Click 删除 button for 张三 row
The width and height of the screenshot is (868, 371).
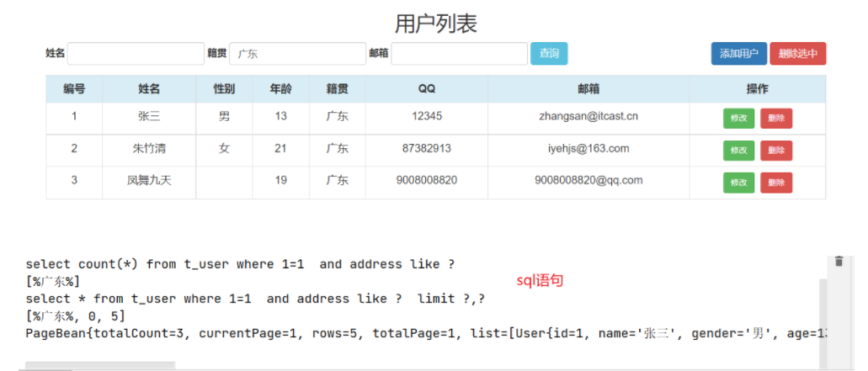[x=776, y=119]
